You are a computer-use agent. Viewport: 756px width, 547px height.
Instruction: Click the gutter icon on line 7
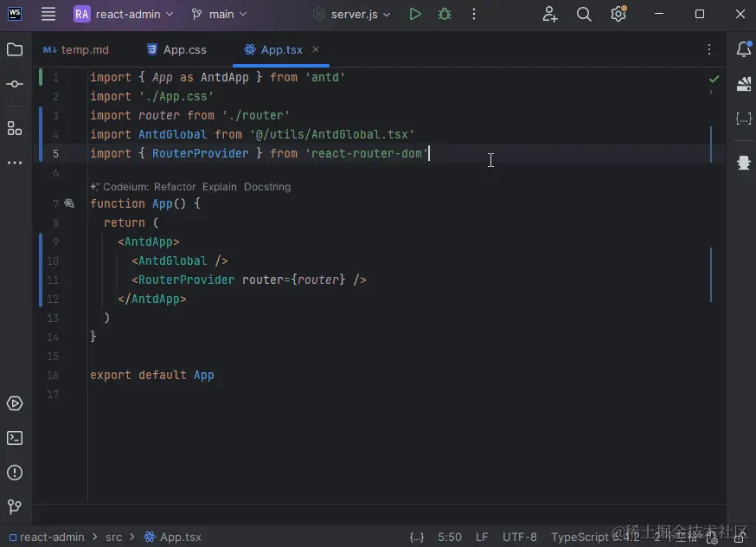[x=69, y=203]
